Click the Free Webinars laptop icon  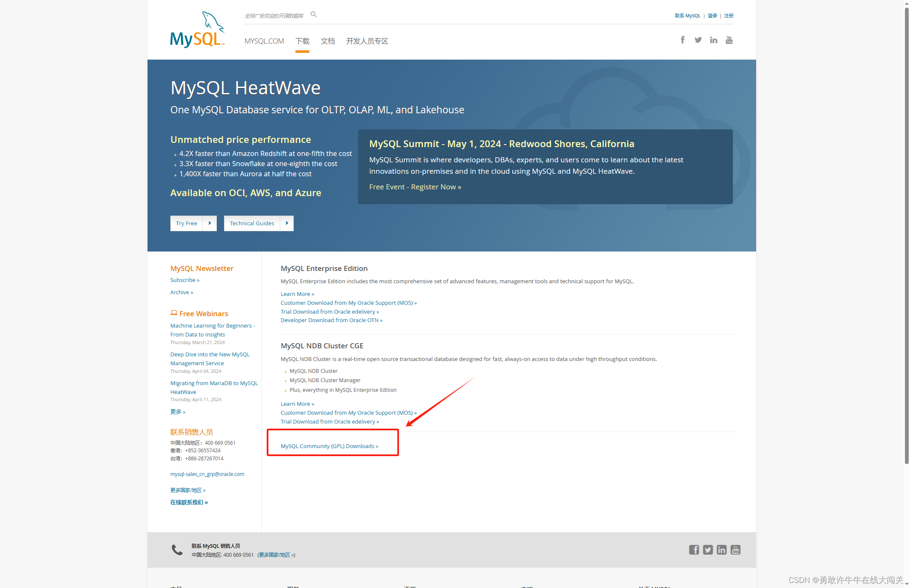pyautogui.click(x=174, y=313)
